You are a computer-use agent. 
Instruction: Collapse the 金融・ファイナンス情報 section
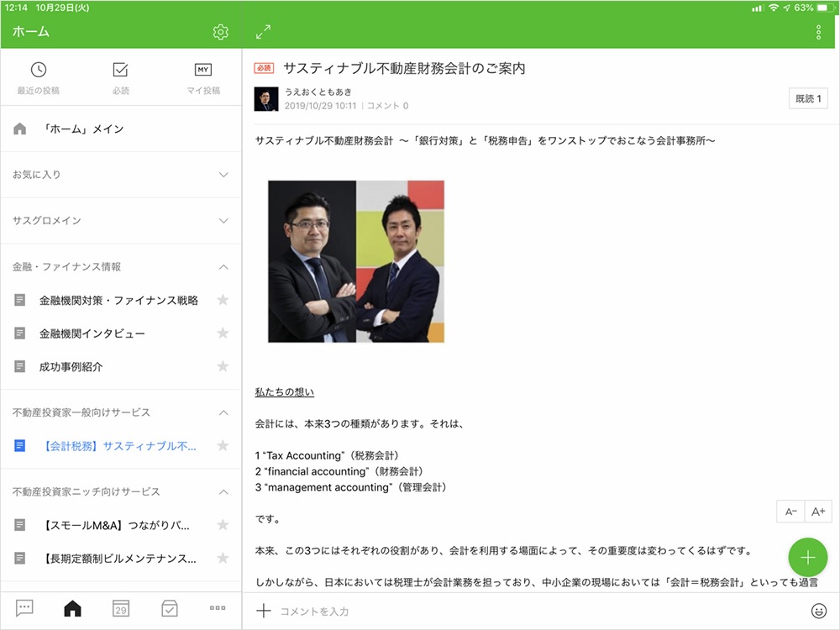click(x=223, y=267)
